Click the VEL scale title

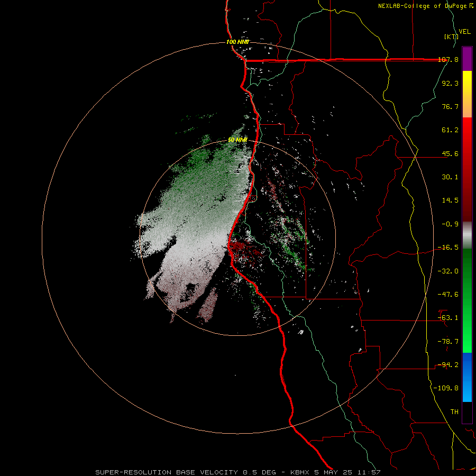pyautogui.click(x=465, y=32)
